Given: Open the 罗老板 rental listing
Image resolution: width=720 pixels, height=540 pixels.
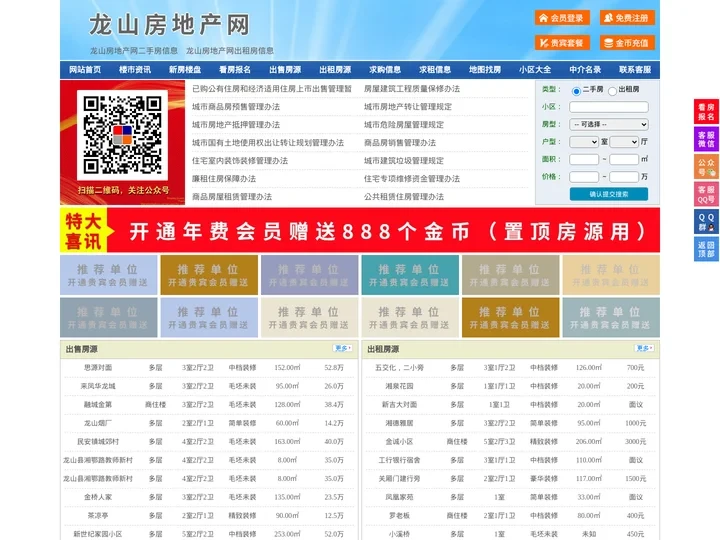Looking at the screenshot, I should click(x=399, y=516).
